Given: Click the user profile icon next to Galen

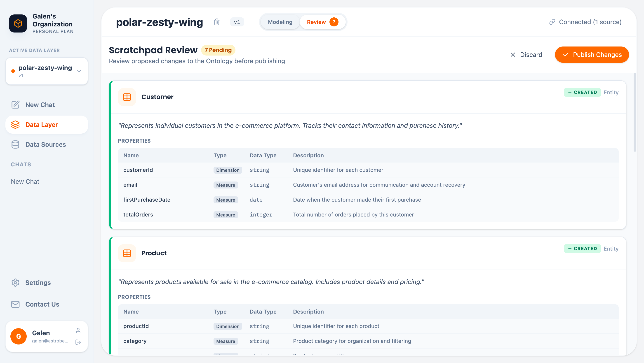Looking at the screenshot, I should (x=78, y=330).
